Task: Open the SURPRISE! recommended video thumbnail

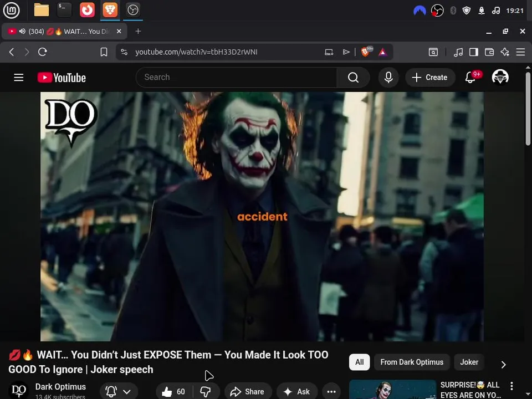Action: (x=392, y=390)
